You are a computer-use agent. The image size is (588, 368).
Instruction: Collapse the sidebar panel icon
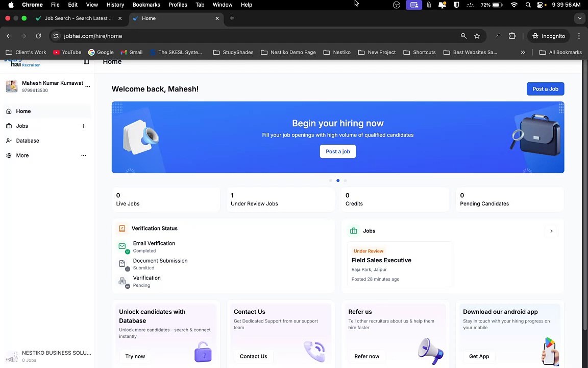(x=86, y=61)
